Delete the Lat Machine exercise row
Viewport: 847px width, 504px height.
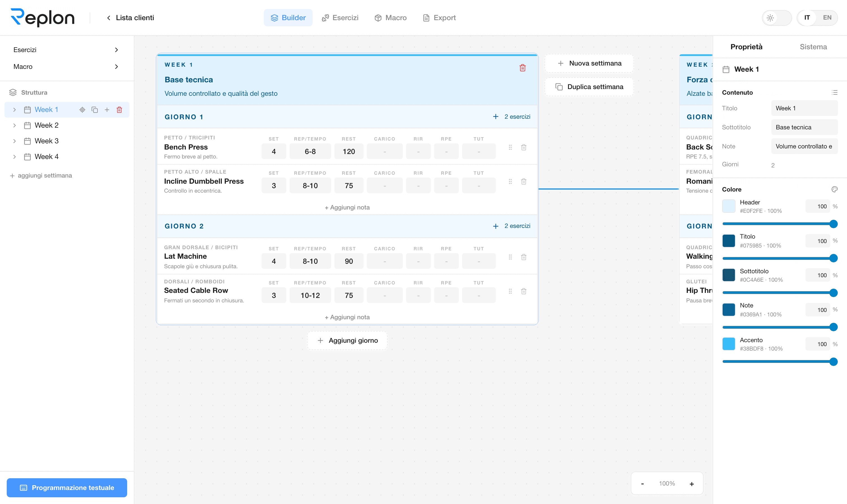(x=523, y=257)
